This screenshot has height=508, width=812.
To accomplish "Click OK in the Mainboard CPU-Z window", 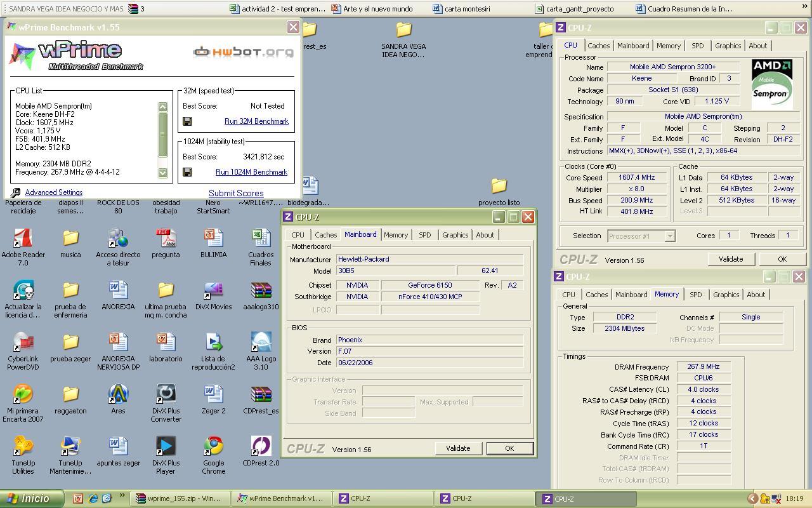I will click(509, 448).
